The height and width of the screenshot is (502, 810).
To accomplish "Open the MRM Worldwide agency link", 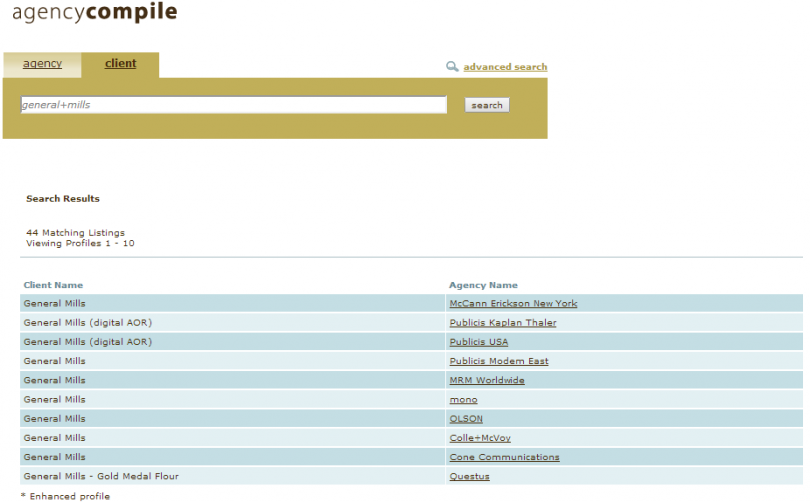I will 487,380.
